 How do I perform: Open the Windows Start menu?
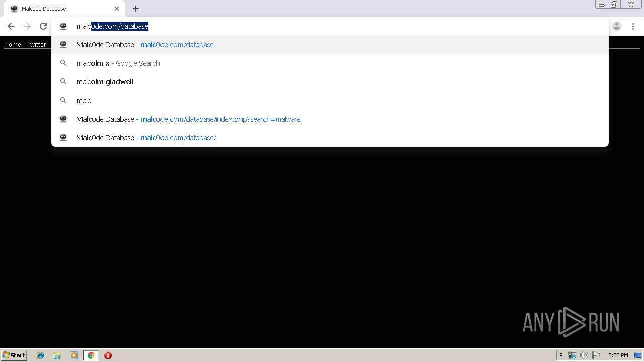click(14, 355)
